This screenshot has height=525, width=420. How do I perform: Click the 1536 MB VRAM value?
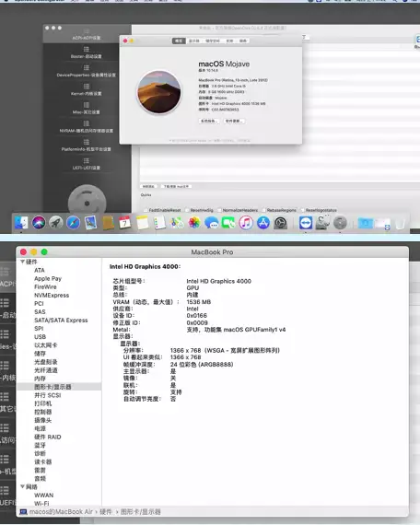(x=199, y=302)
